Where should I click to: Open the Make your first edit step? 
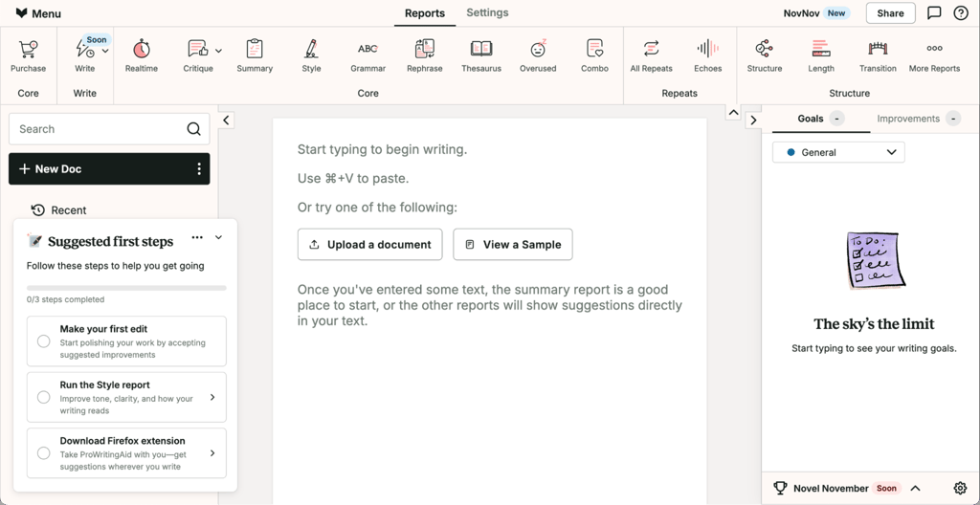click(x=126, y=341)
